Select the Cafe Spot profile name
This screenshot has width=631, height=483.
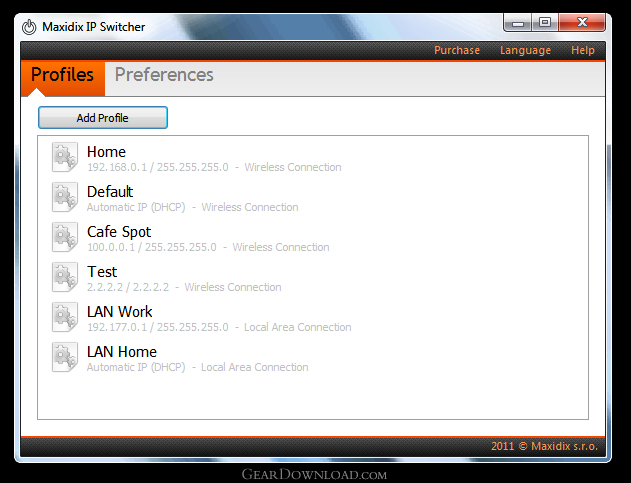point(119,232)
